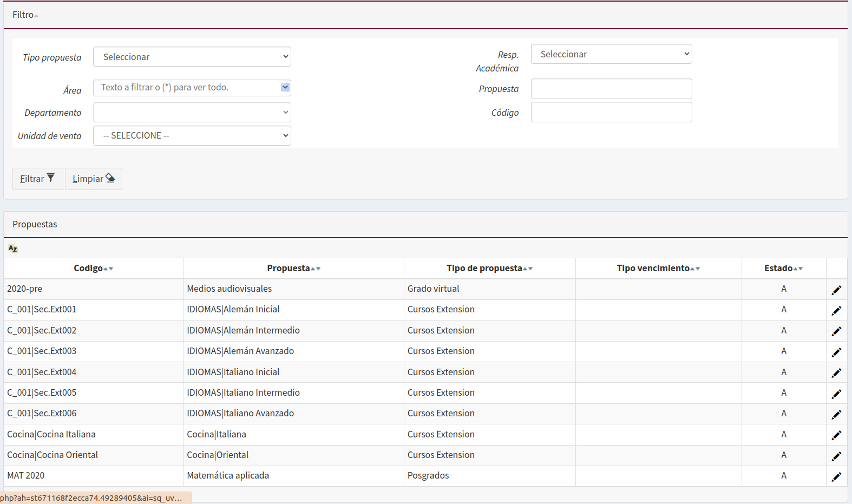
Task: Click Unidad de venta field label
Action: pos(50,136)
